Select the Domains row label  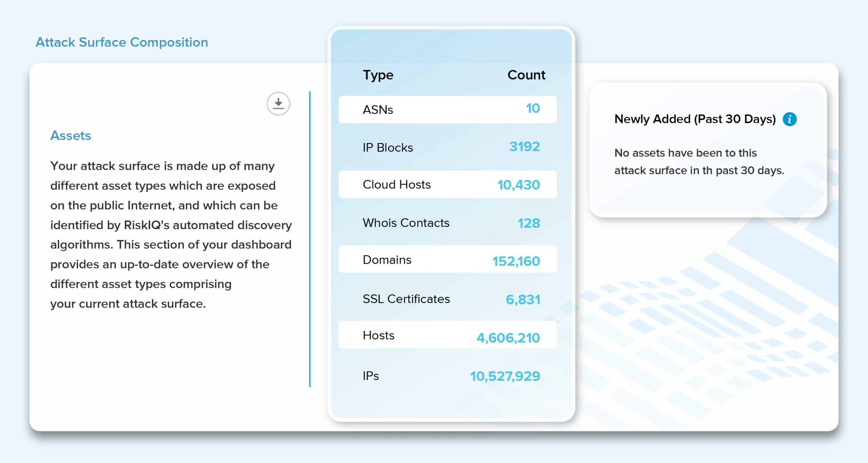pyautogui.click(x=387, y=260)
